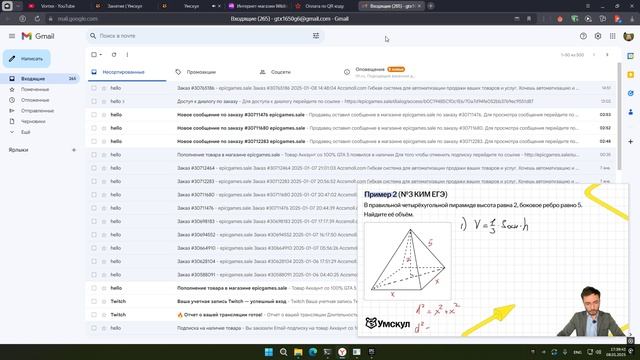The height and width of the screenshot is (360, 640).
Task: Tick the checkbox of the Twitch успешный вход email
Action: point(94,301)
